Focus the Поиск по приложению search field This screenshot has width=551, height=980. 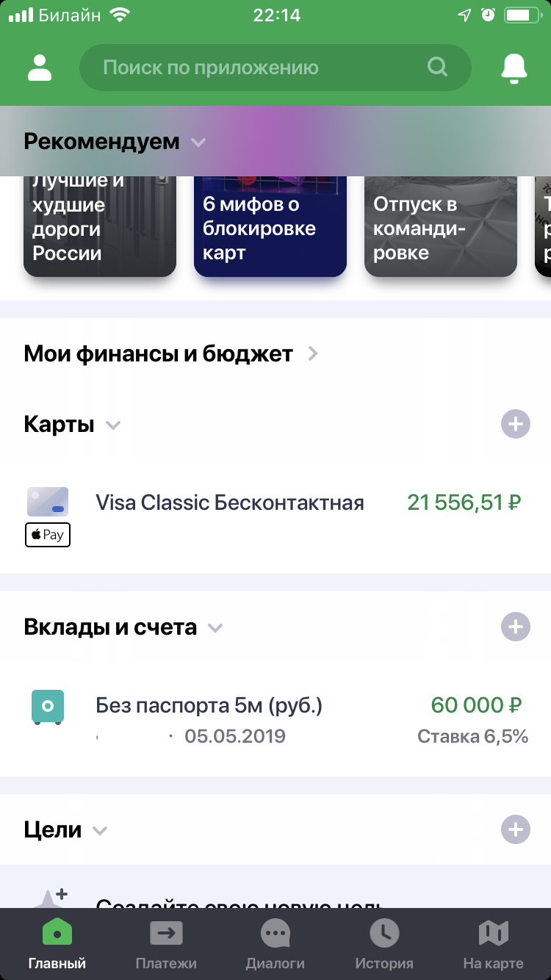[250, 68]
